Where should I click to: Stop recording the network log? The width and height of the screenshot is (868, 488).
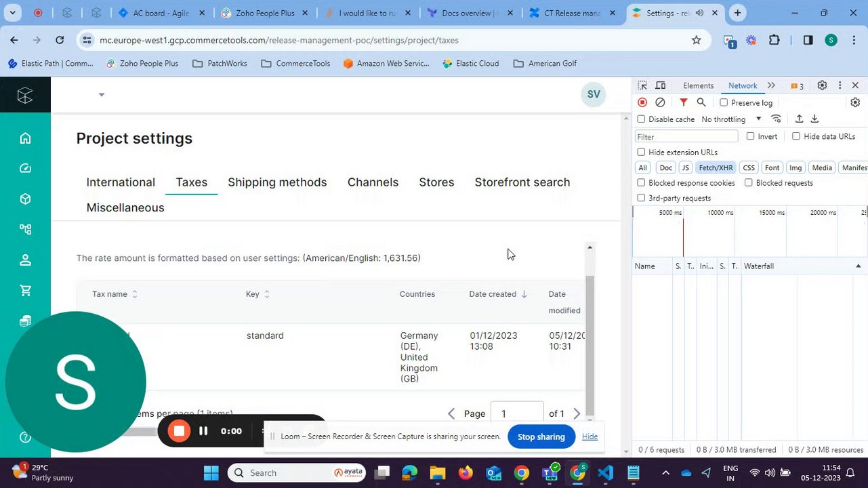click(642, 102)
